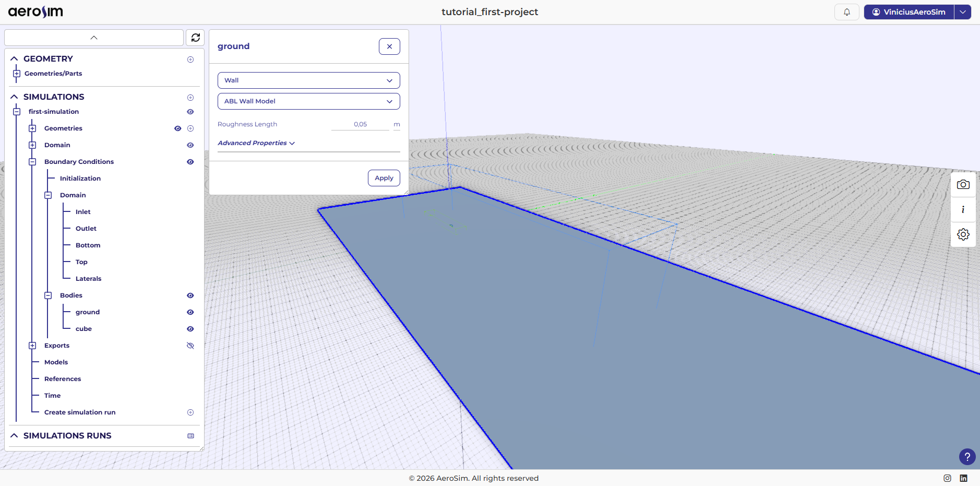Select the Inlet boundary tree item
Image resolution: width=980 pixels, height=486 pixels.
pyautogui.click(x=83, y=212)
